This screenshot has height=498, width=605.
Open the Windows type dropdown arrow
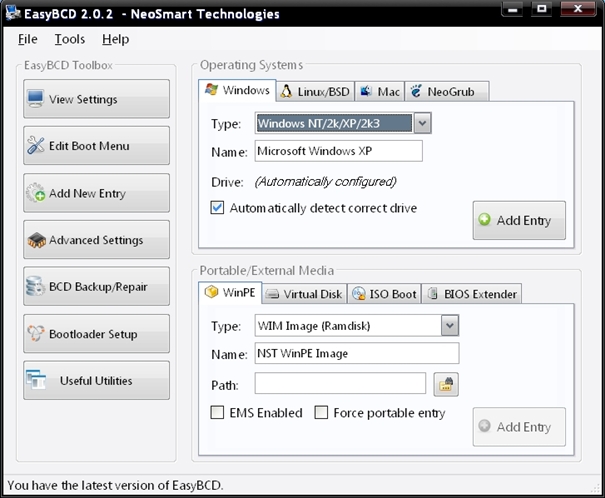coord(422,123)
